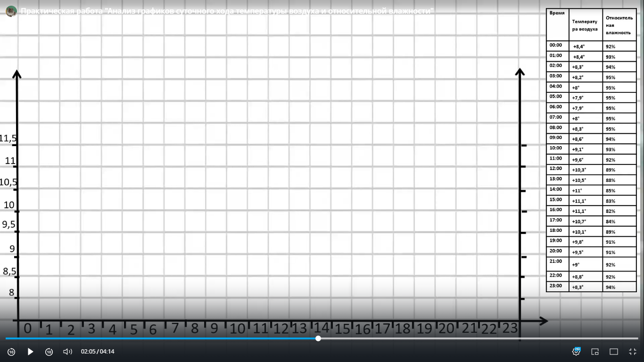The image size is (644, 362).
Task: Click the 11,5 label on temperature axis
Action: [8, 139]
